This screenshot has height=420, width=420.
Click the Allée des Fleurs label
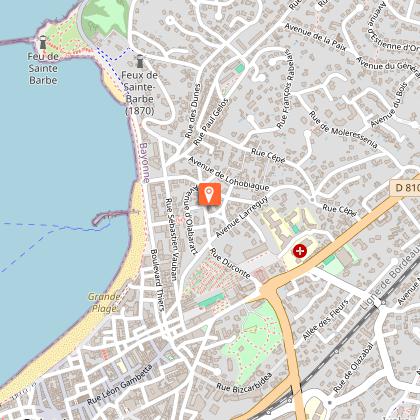pos(325,319)
